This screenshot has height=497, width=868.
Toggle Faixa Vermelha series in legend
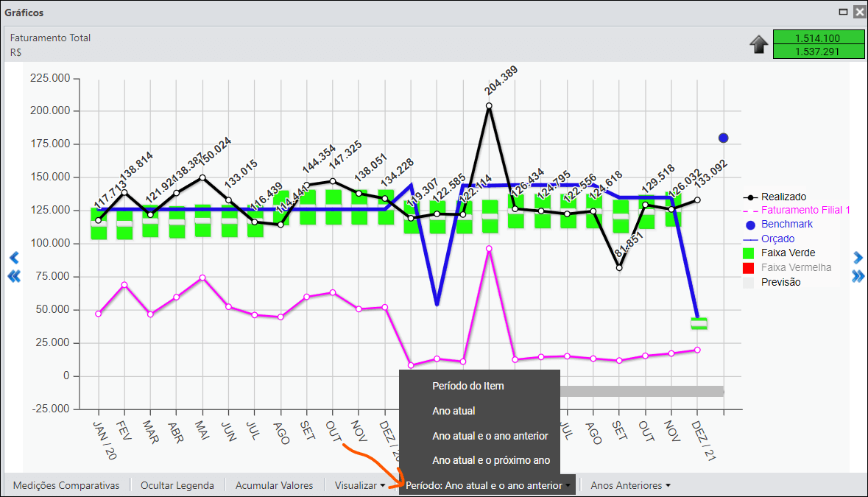(787, 267)
